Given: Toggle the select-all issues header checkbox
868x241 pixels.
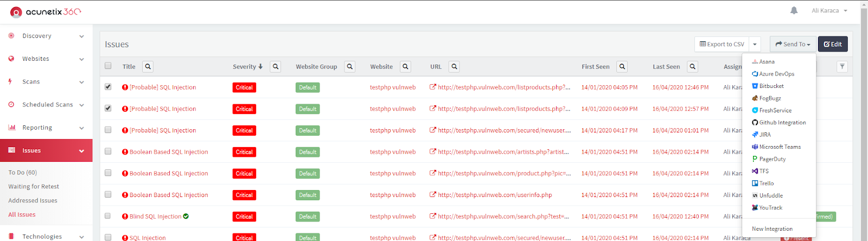Looking at the screenshot, I should tap(108, 66).
